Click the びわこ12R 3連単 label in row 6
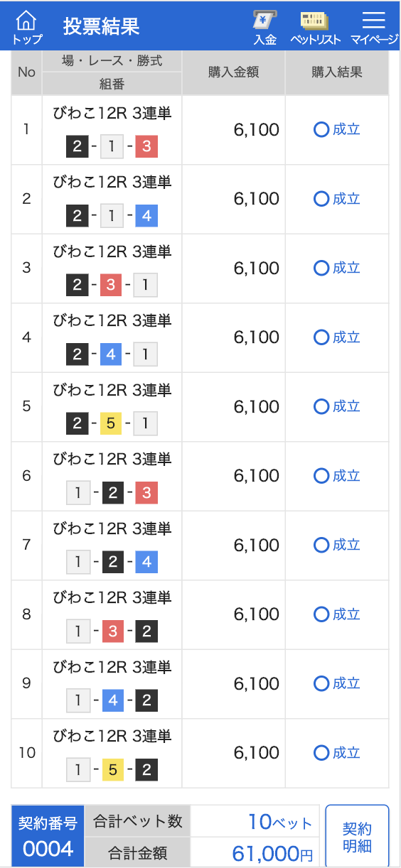Viewport: 401px width, 868px height. tap(112, 460)
